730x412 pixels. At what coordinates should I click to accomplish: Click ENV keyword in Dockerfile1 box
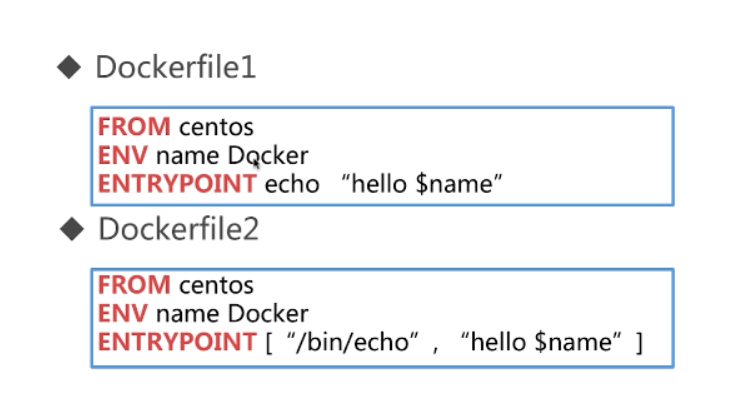click(122, 155)
